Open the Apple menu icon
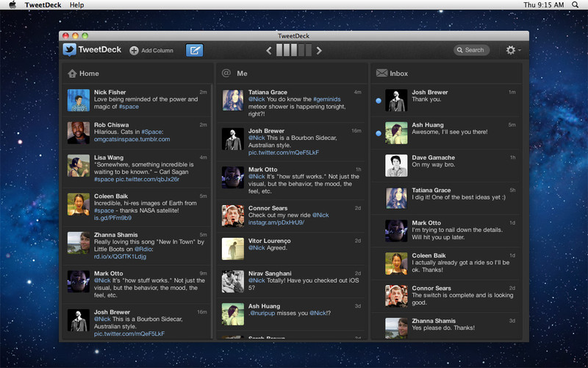 click(x=12, y=5)
